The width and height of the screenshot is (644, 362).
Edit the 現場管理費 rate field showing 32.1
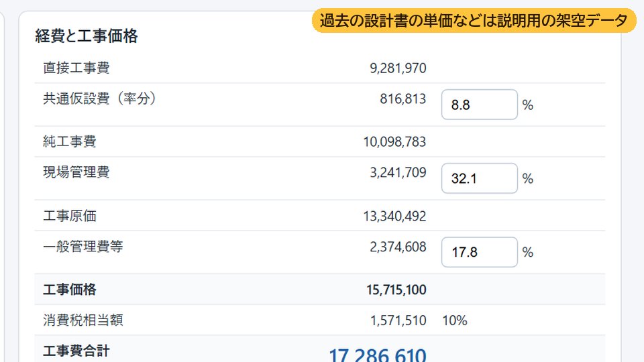click(479, 178)
